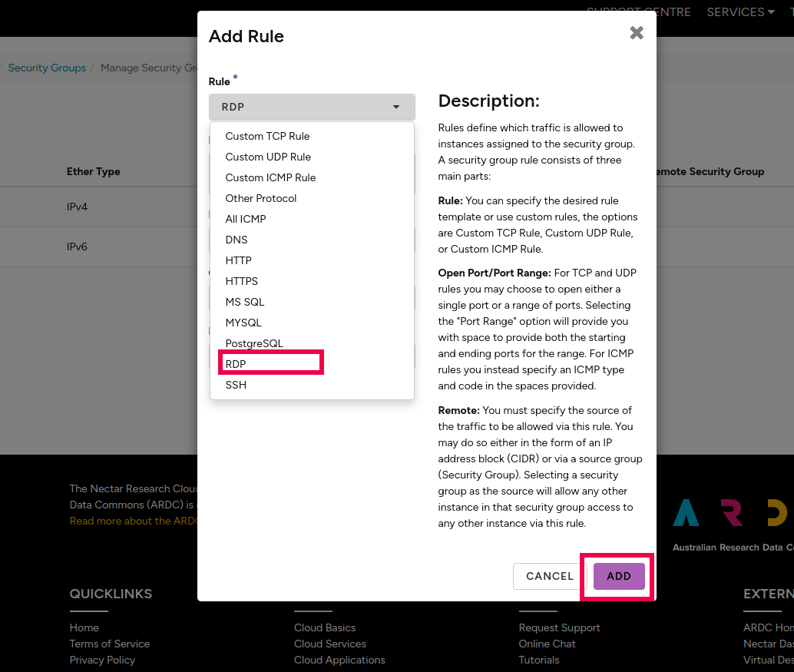Open Tutorials footer link
The height and width of the screenshot is (672, 794).
[539, 660]
